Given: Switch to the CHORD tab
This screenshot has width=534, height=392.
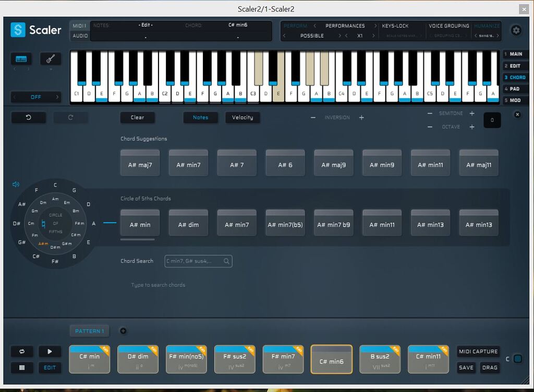Looking at the screenshot, I should [x=515, y=77].
